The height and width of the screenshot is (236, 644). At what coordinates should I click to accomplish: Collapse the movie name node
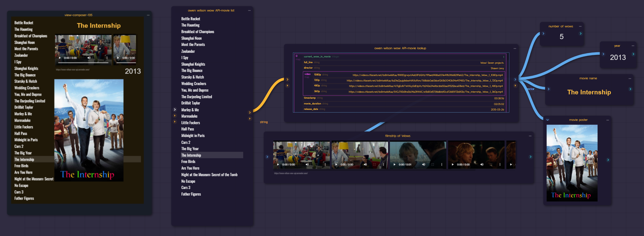[x=630, y=78]
